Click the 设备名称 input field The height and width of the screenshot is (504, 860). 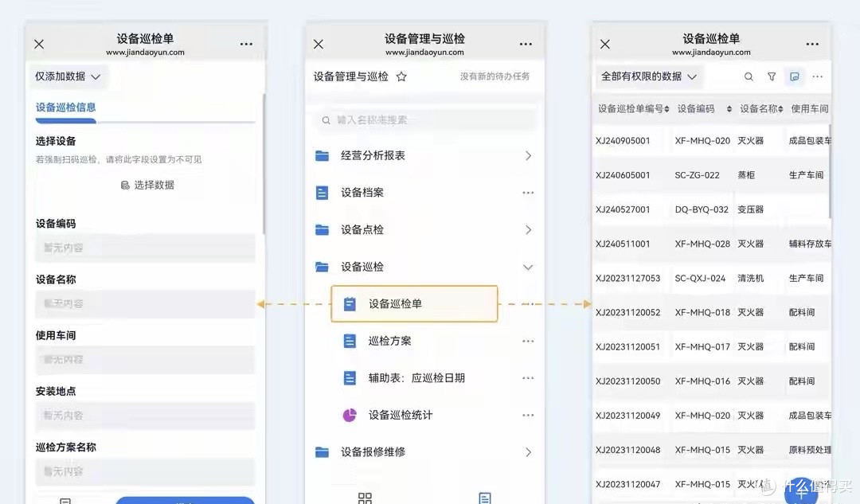146,303
